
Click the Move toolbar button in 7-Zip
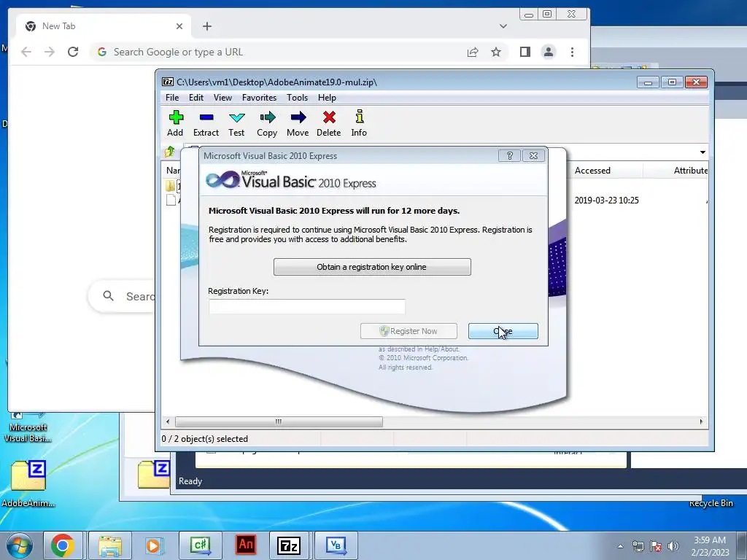(x=298, y=123)
